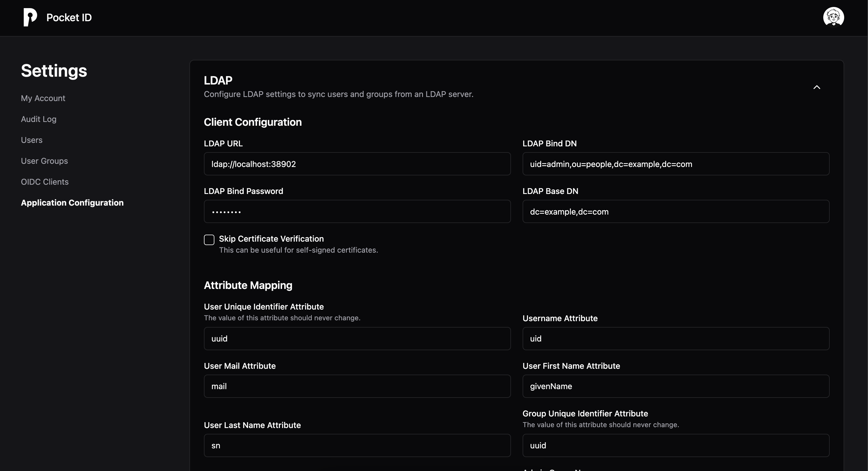Focus the LDAP Bind Password field

[357, 211]
